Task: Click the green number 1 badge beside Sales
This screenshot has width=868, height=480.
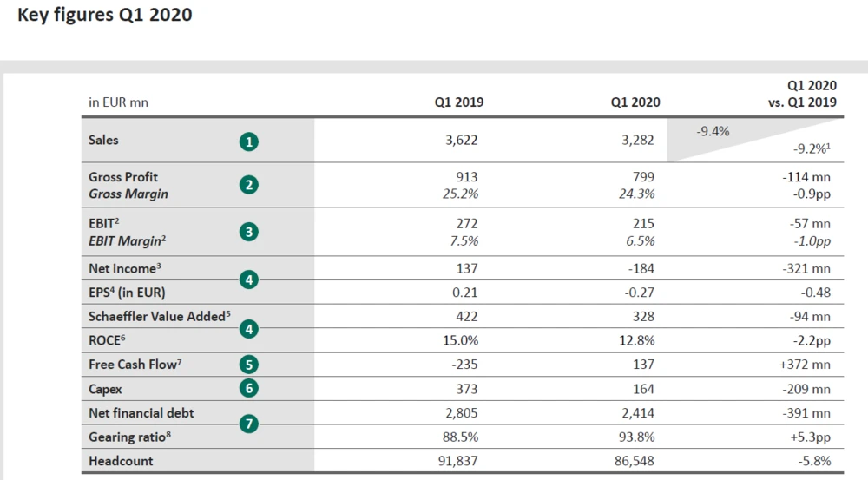Action: 249,141
